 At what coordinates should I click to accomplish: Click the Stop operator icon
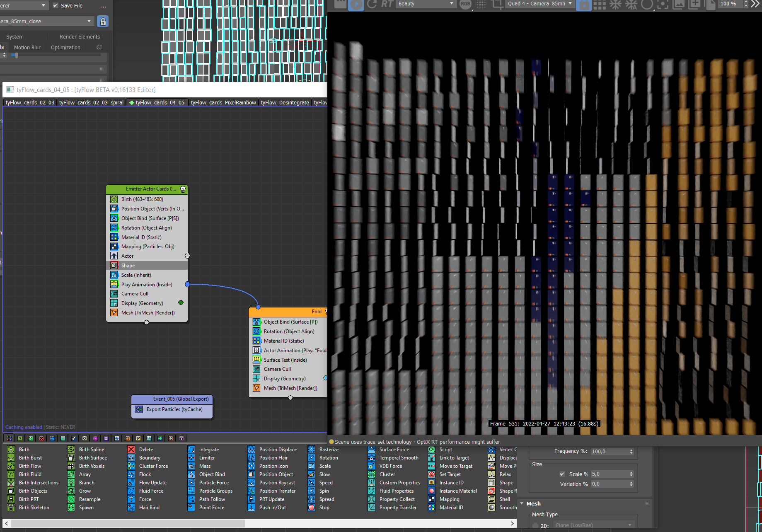click(x=311, y=507)
